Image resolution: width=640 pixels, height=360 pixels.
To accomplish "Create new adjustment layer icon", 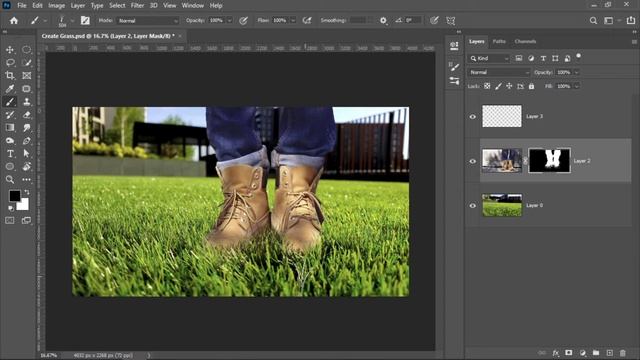I will tap(582, 353).
